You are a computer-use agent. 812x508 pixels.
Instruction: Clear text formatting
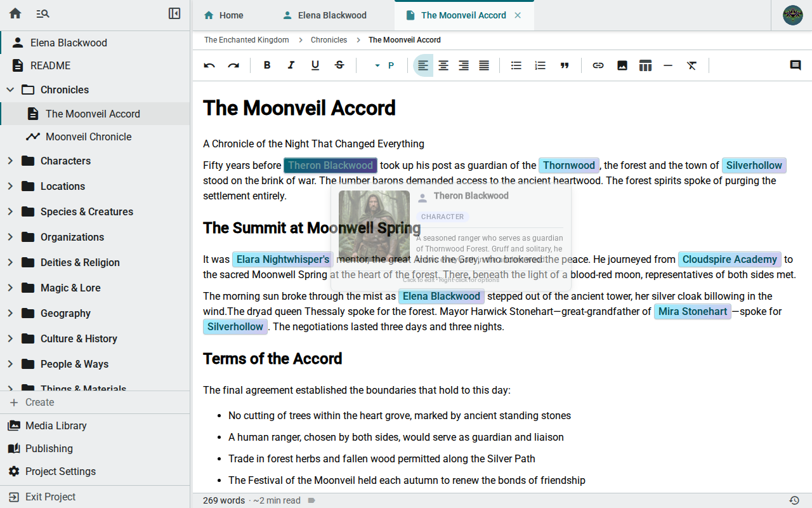[692, 65]
